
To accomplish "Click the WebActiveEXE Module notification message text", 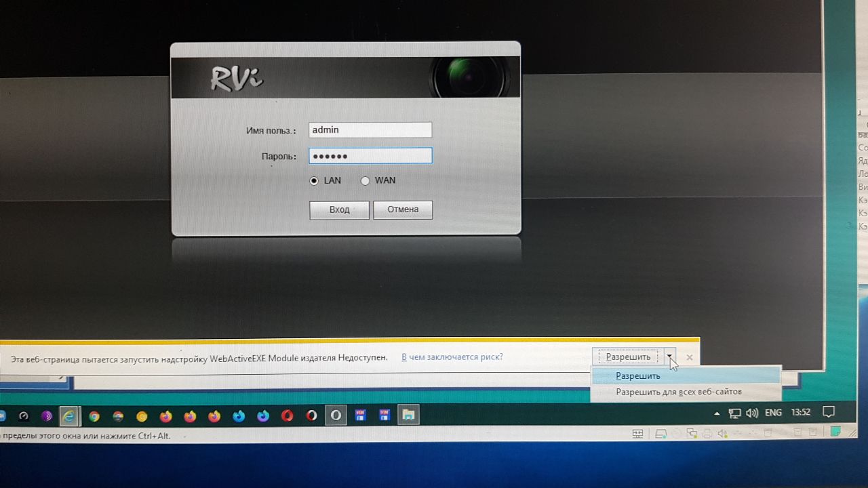I will [199, 357].
